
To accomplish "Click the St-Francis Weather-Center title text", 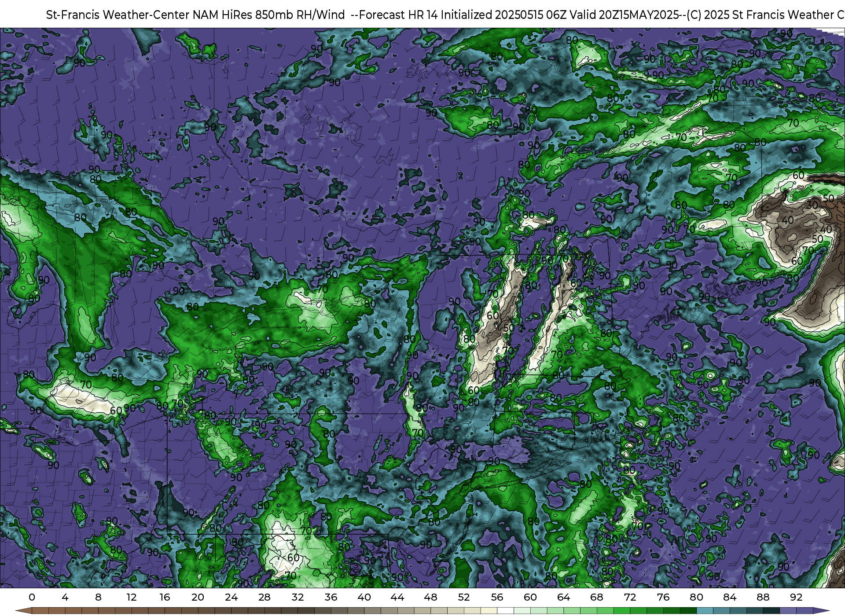I will [x=118, y=15].
